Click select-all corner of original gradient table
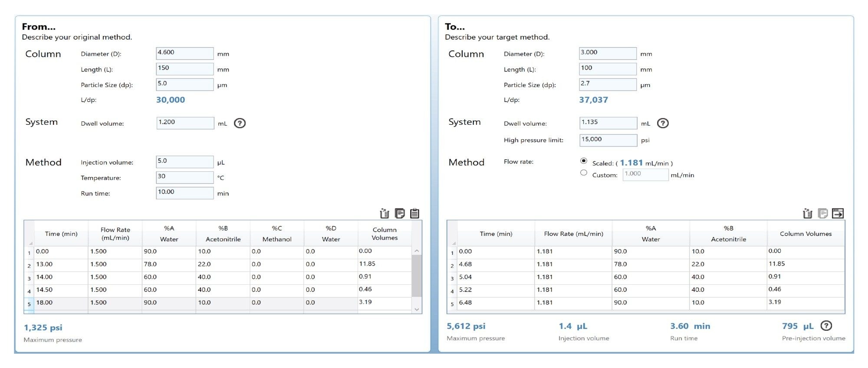Image resolution: width=868 pixels, height=368 pixels. point(29,234)
